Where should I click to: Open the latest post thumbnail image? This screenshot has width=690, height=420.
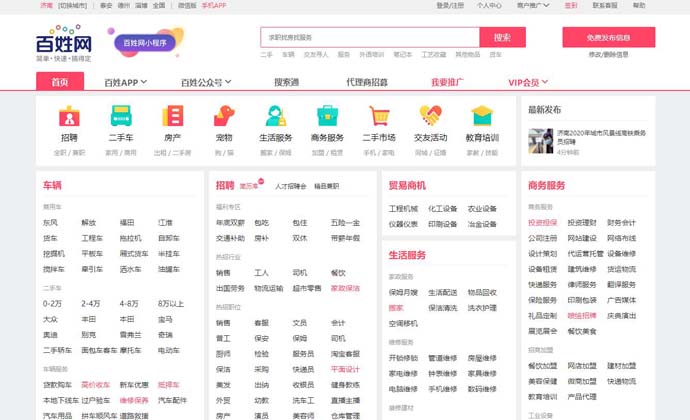(540, 141)
